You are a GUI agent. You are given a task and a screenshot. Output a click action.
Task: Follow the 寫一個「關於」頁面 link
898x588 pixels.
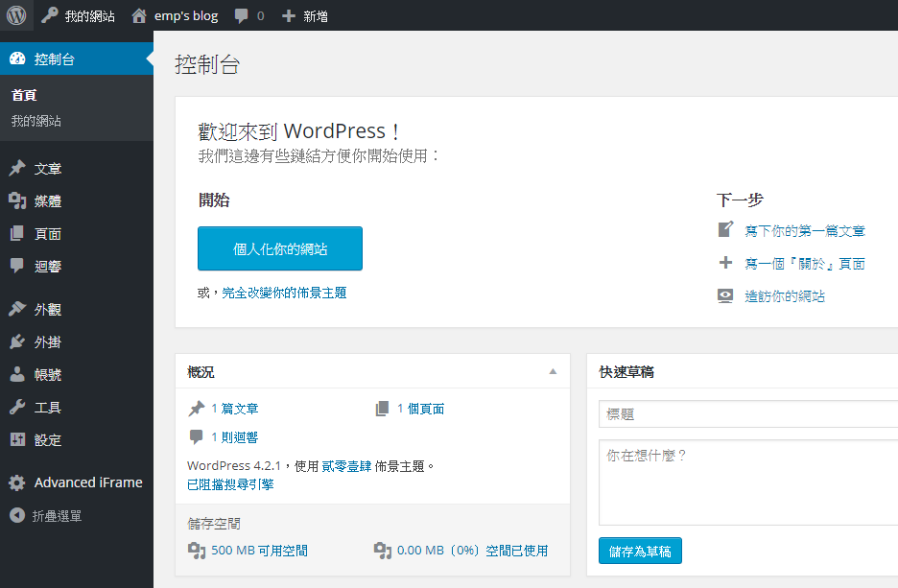[805, 264]
